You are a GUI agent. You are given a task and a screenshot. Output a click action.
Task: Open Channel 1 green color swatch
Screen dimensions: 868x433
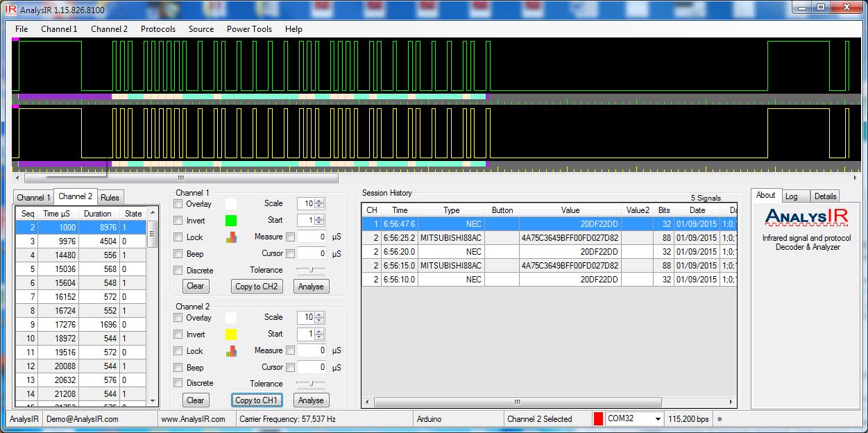point(231,221)
